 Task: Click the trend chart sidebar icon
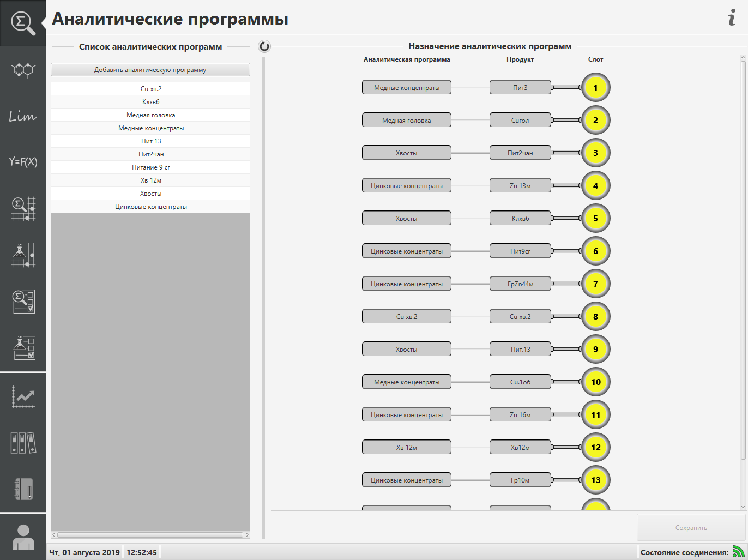point(23,396)
